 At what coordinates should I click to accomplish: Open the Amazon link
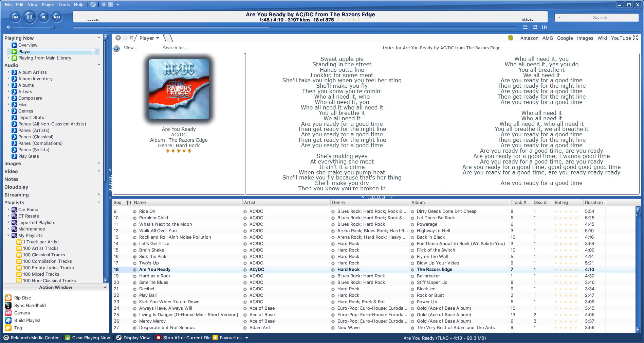[x=529, y=38]
